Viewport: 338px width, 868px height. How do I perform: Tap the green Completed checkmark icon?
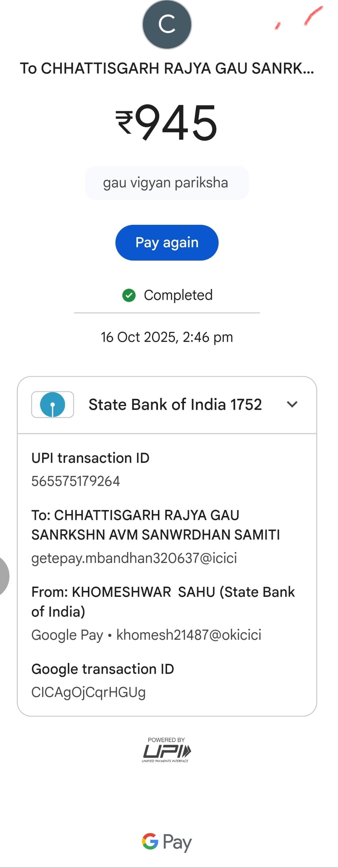129,295
